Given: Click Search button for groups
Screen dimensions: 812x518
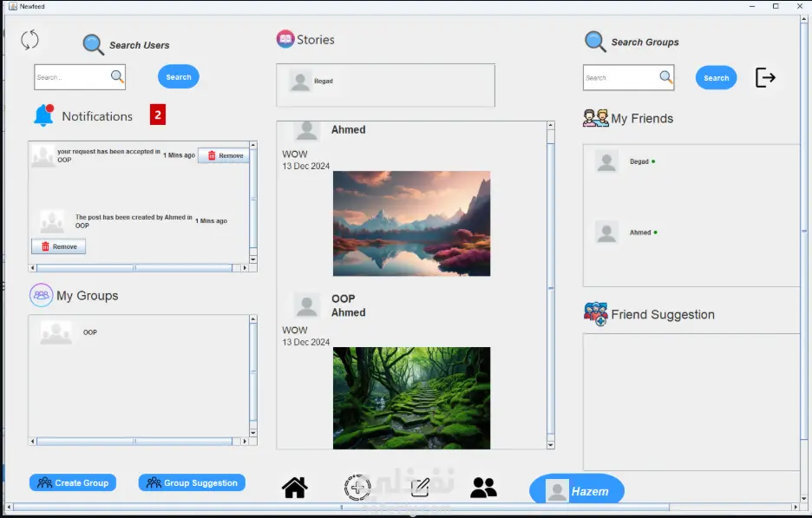Looking at the screenshot, I should [717, 78].
